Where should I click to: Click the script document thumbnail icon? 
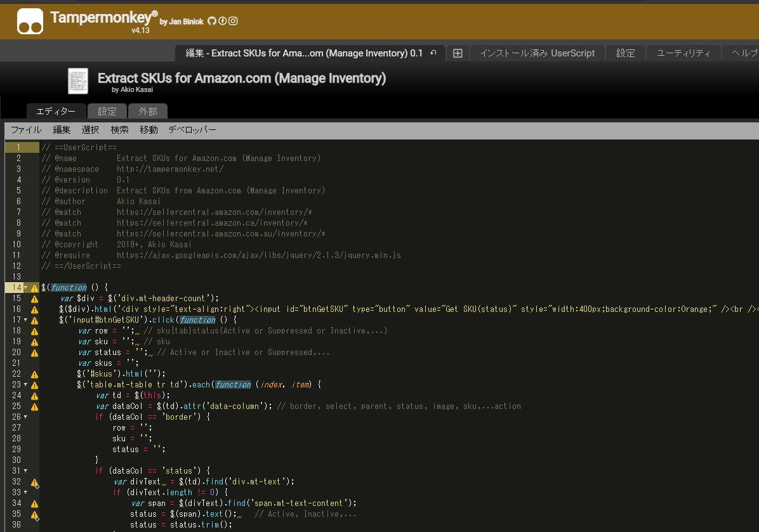click(78, 81)
